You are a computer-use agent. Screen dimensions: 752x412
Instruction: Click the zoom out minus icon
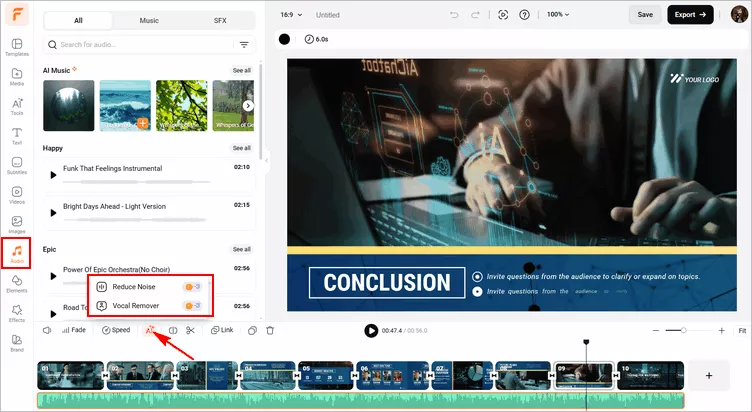[656, 330]
